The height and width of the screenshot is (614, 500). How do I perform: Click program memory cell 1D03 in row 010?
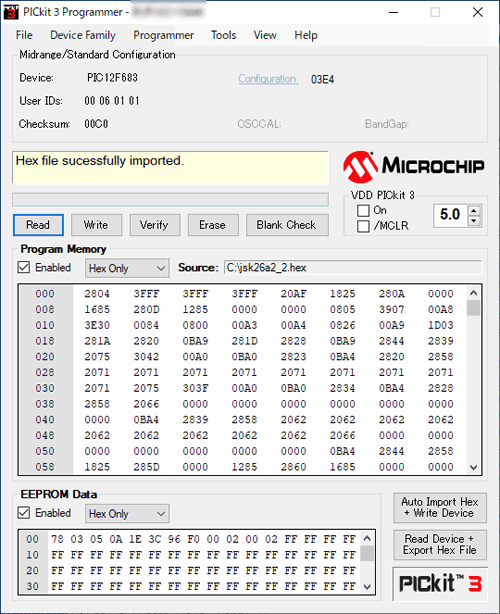pos(440,325)
